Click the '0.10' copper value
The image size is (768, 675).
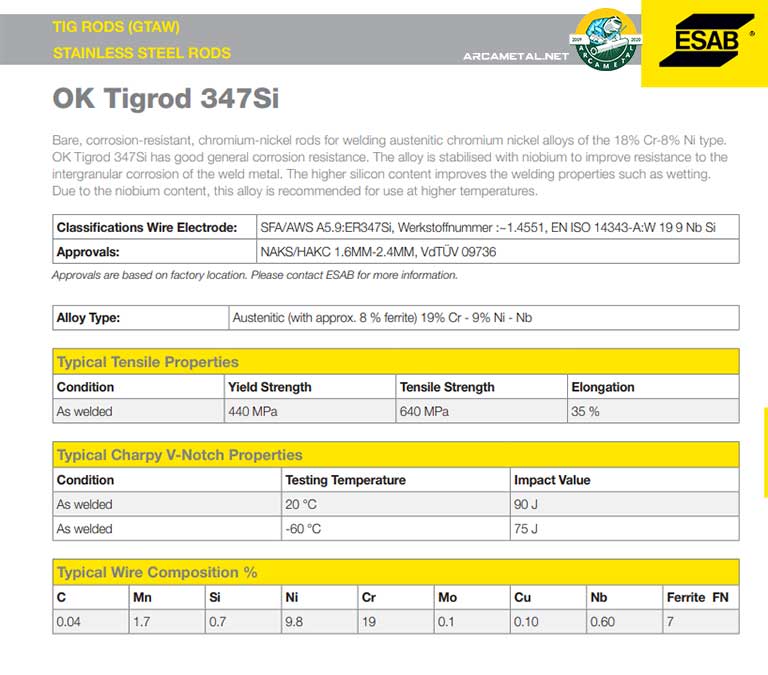tap(526, 622)
